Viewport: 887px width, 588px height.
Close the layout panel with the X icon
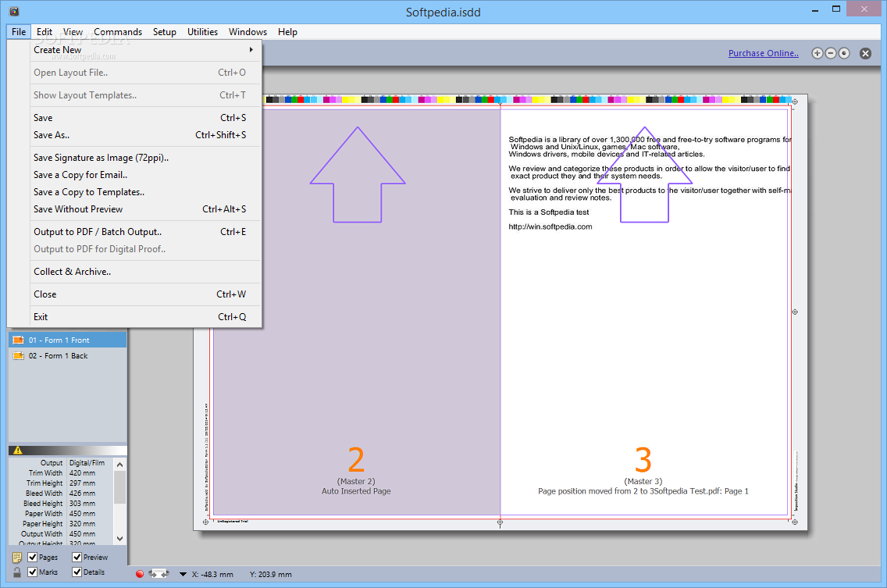click(x=865, y=53)
